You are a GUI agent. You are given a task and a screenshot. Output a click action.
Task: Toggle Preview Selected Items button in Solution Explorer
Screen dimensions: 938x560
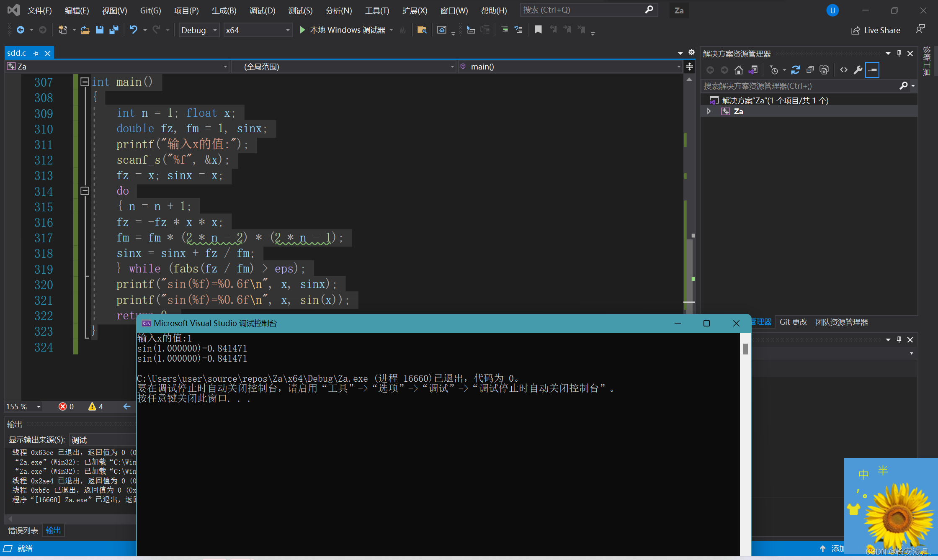pyautogui.click(x=872, y=70)
